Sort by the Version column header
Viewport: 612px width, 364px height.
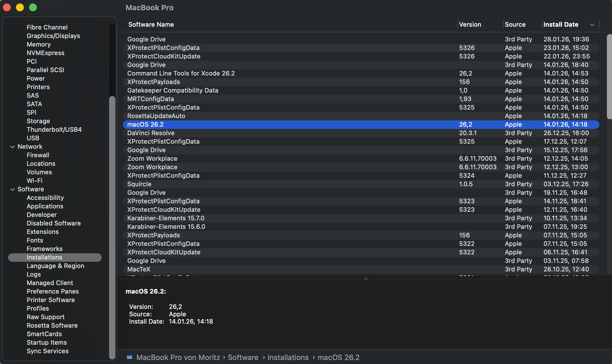pos(470,25)
